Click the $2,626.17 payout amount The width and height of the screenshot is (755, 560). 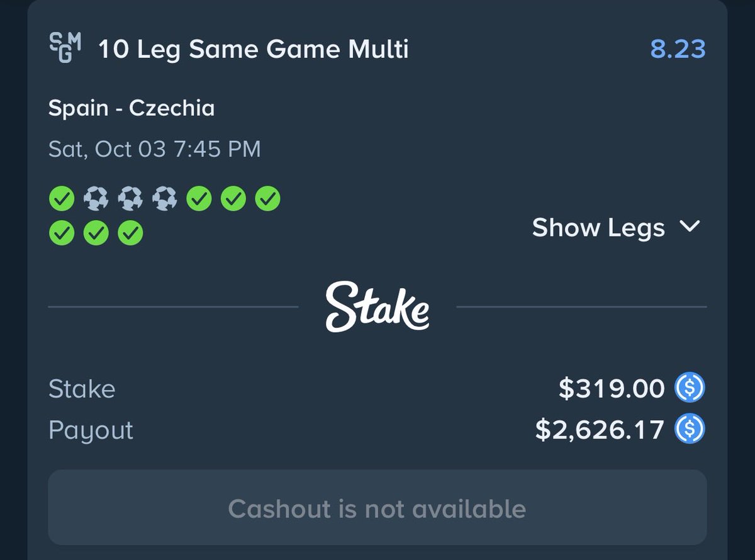(600, 430)
